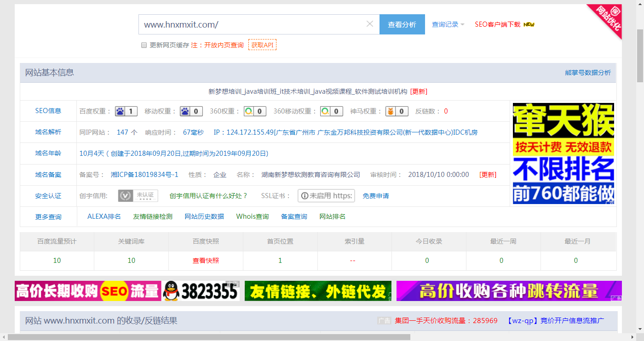Screen dimensions: 644x341
Task: Click the mobile weight paw badge
Action: tap(191, 111)
